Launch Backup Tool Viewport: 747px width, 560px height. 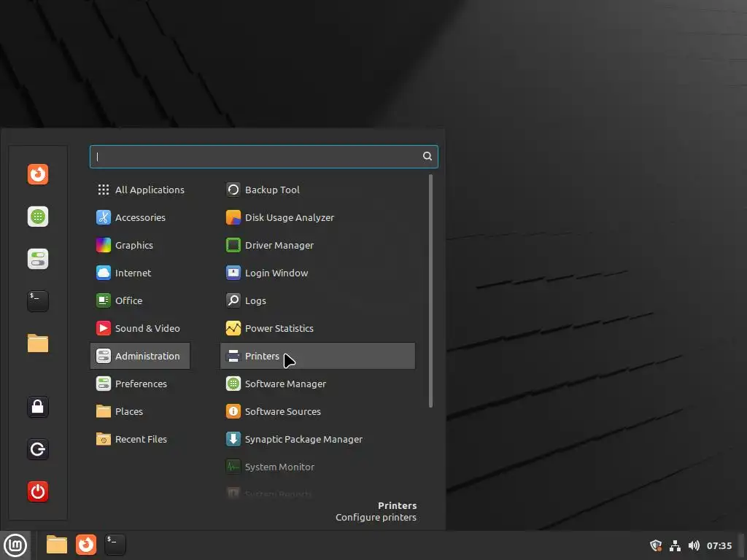click(318, 190)
